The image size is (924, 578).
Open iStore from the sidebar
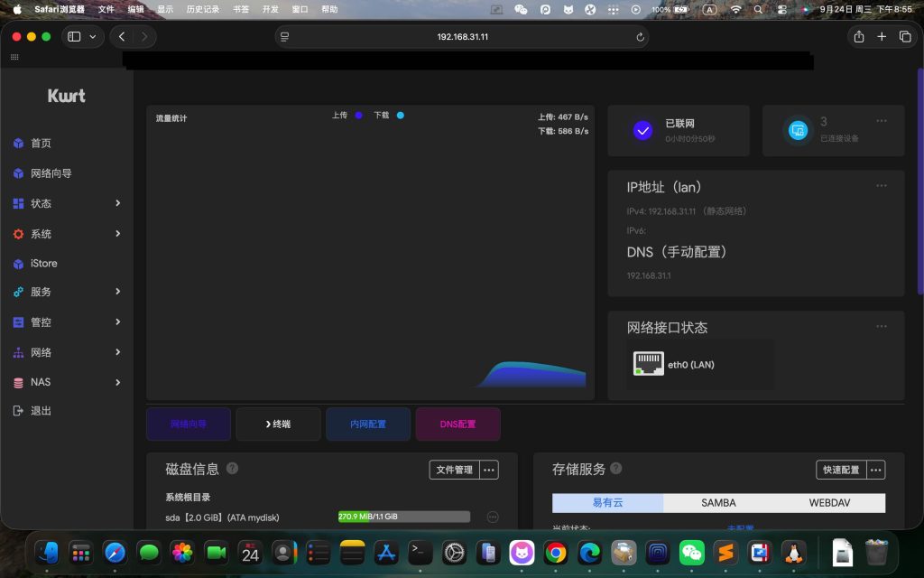click(x=43, y=264)
